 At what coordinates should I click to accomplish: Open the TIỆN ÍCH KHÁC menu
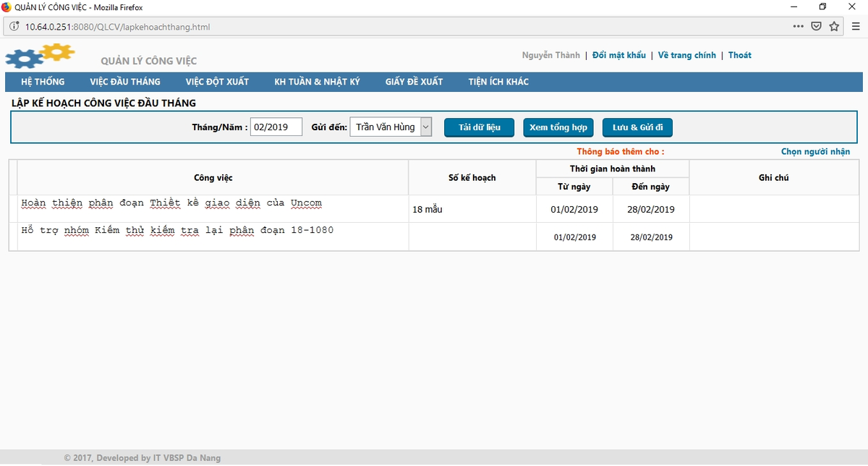498,82
